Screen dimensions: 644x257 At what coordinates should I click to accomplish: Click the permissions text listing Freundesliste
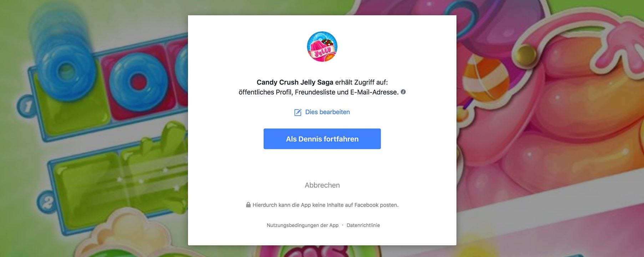click(319, 92)
